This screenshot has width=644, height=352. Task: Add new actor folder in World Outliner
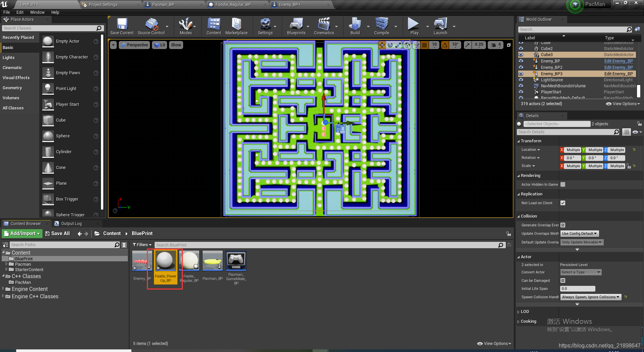click(637, 30)
